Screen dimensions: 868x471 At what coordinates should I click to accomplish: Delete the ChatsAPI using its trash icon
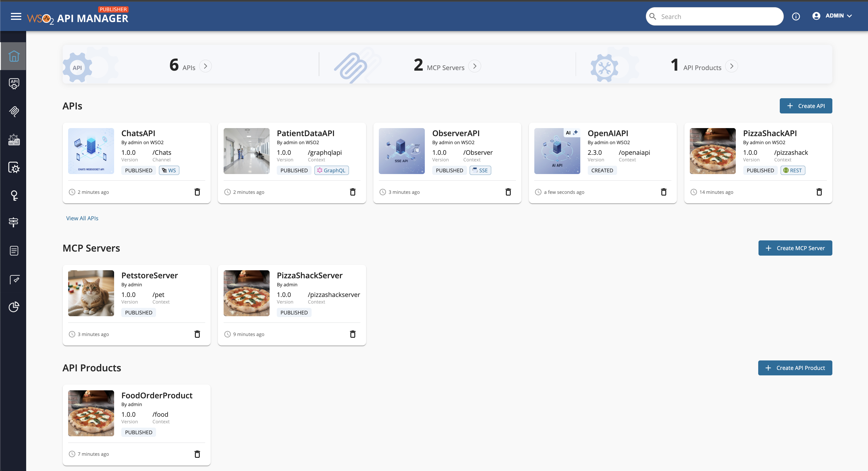197,192
